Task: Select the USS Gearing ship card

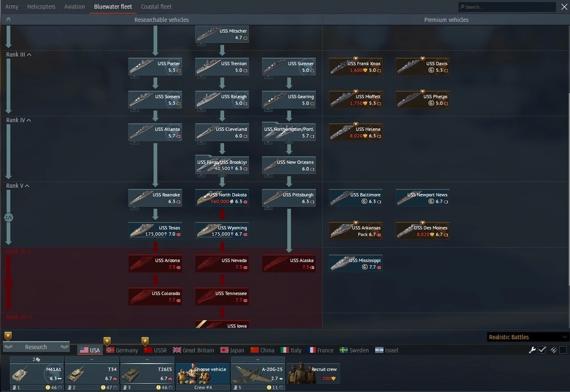Action: 289,99
